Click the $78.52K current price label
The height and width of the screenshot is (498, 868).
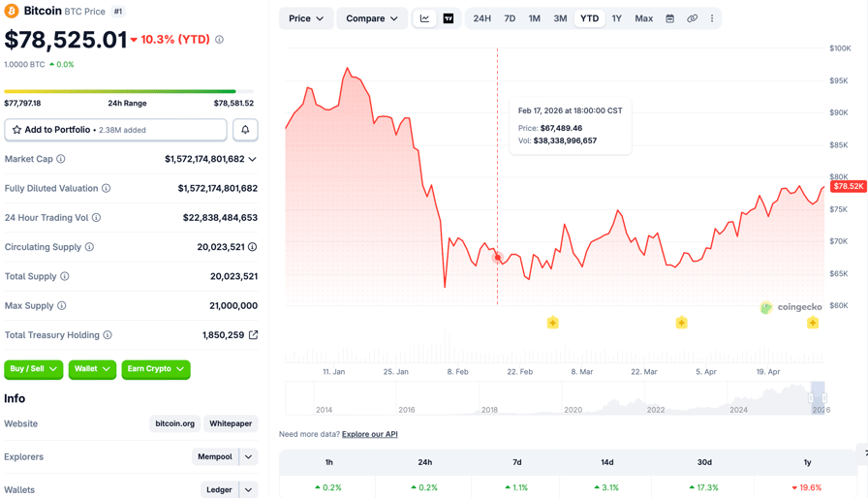tap(848, 186)
